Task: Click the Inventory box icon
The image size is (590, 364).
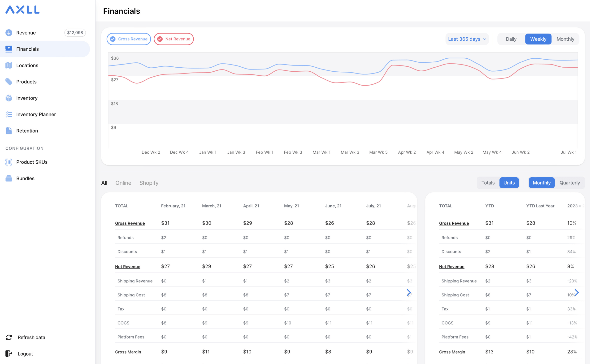Action: click(x=9, y=98)
